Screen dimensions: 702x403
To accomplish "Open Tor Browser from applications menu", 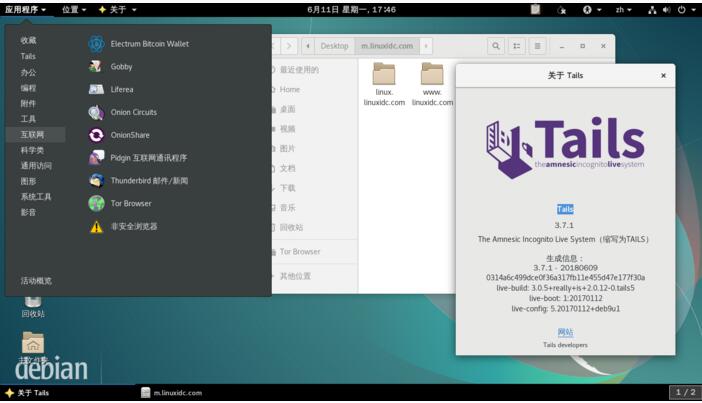I will (x=120, y=204).
